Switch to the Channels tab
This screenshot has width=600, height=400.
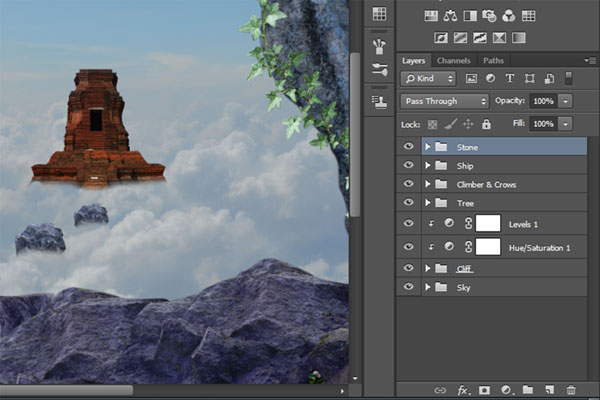point(454,60)
